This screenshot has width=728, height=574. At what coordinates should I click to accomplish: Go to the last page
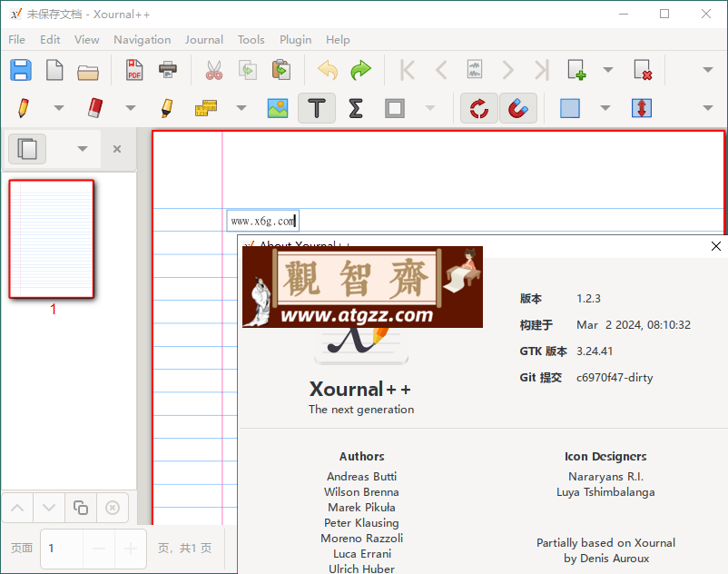click(x=541, y=71)
